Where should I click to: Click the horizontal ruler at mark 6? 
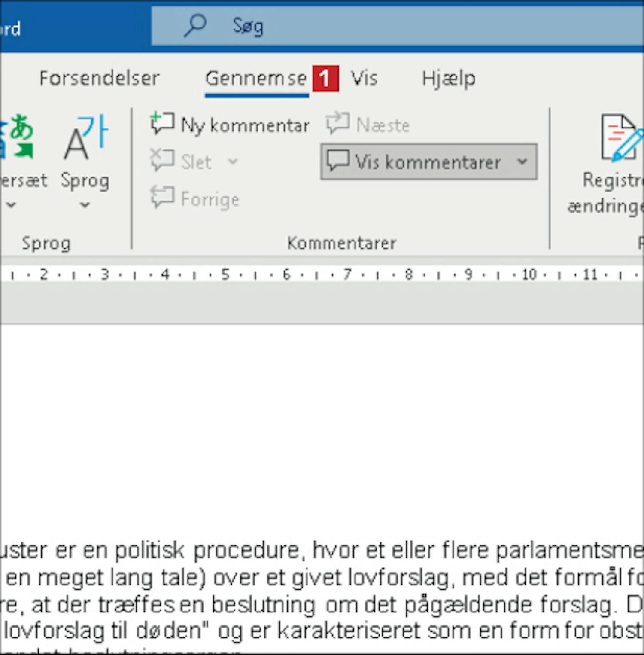click(x=286, y=274)
